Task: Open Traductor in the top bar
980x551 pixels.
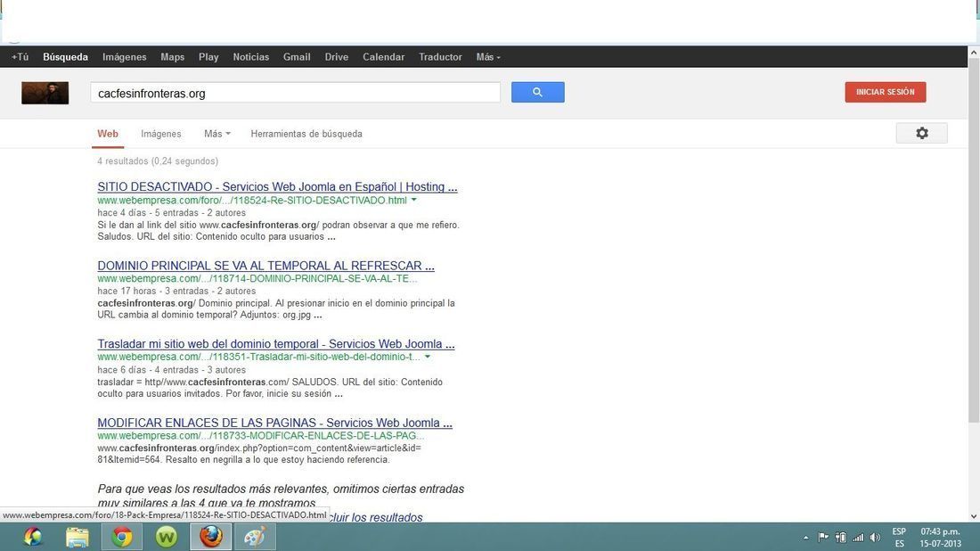Action: [440, 57]
